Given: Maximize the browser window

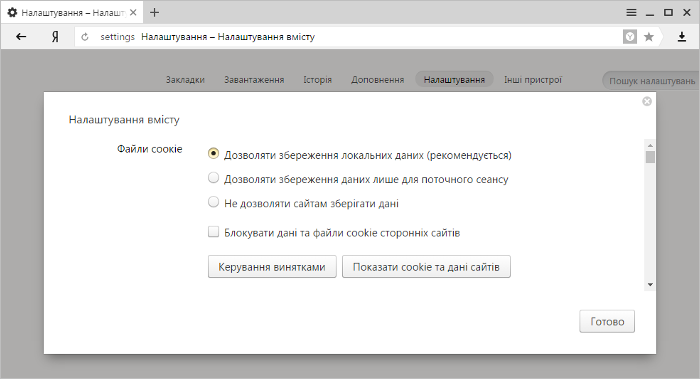Looking at the screenshot, I should click(x=668, y=12).
